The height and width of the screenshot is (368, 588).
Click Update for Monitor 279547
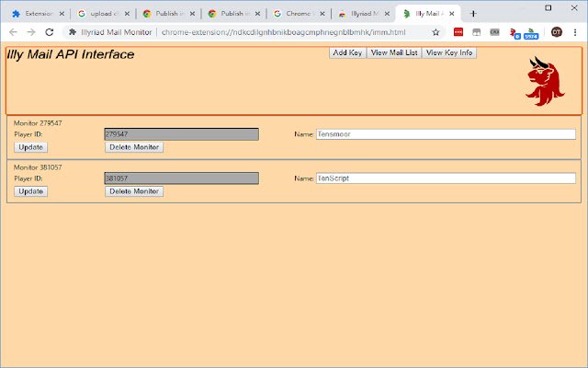[30, 147]
